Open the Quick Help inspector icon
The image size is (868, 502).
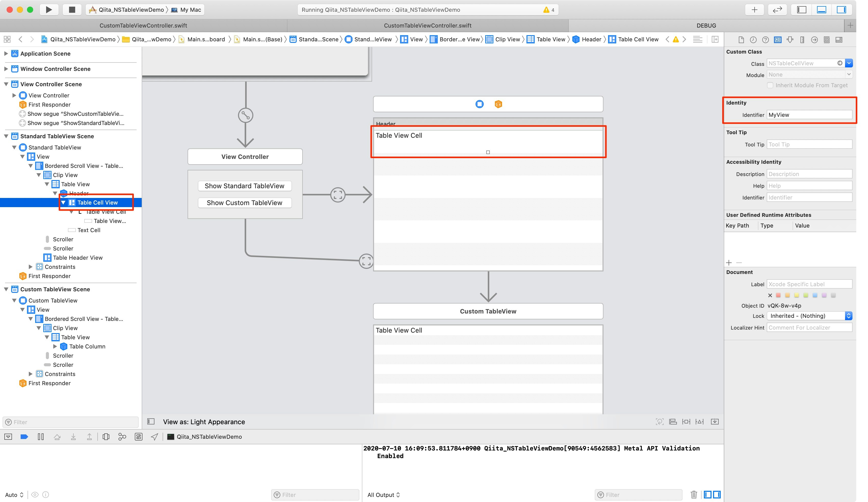coord(765,40)
